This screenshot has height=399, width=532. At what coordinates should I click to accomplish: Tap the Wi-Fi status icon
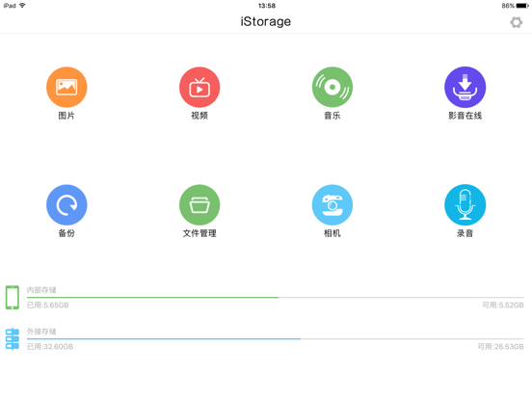pyautogui.click(x=22, y=6)
